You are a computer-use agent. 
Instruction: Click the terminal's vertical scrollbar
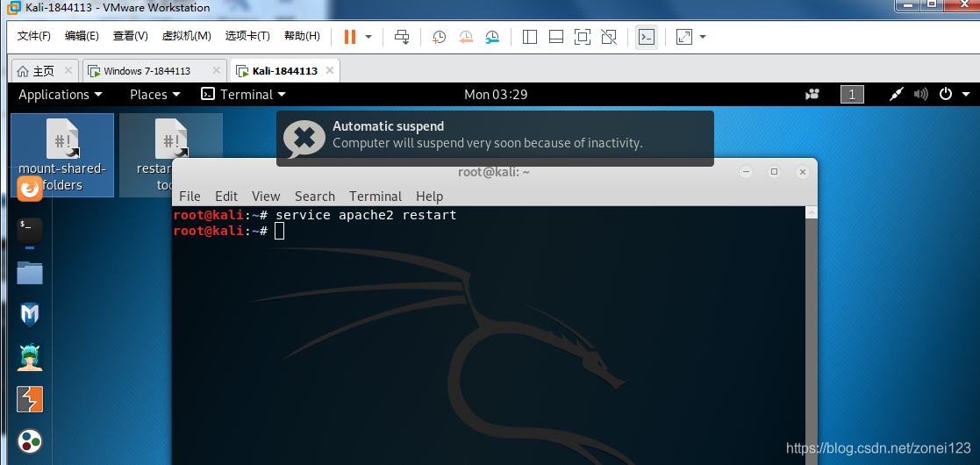(812, 336)
